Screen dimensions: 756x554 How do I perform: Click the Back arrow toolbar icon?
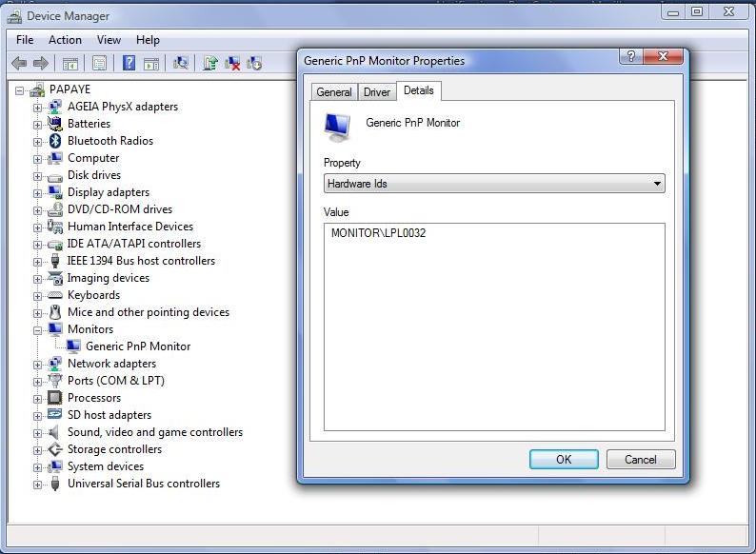(x=19, y=63)
